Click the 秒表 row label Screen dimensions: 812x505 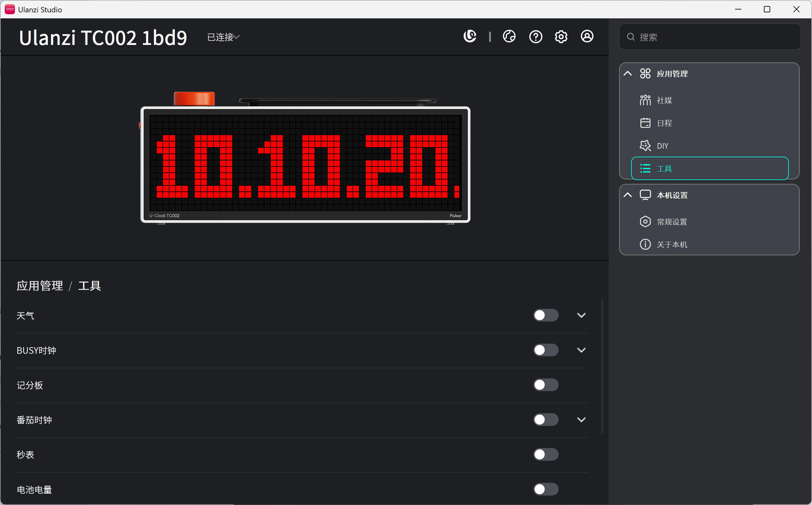[x=25, y=455]
